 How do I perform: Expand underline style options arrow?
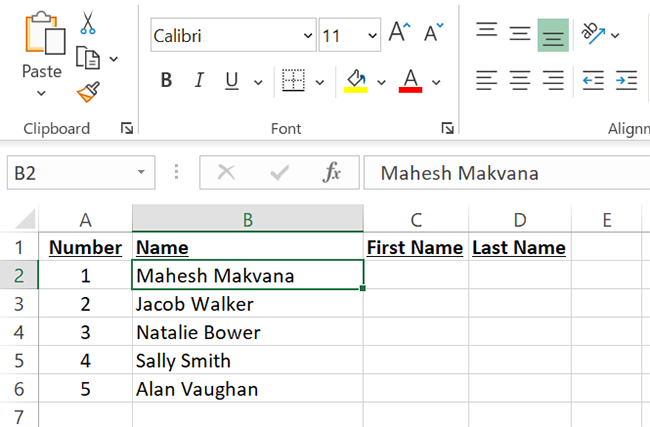point(258,82)
